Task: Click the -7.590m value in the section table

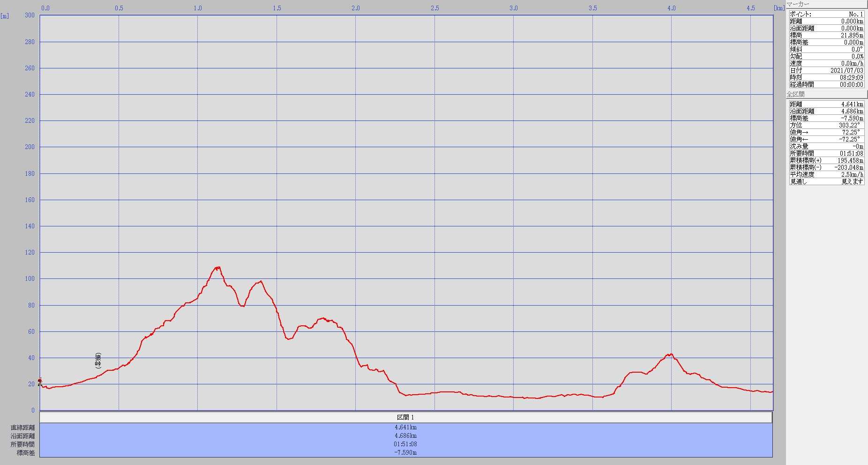Action: click(x=406, y=453)
